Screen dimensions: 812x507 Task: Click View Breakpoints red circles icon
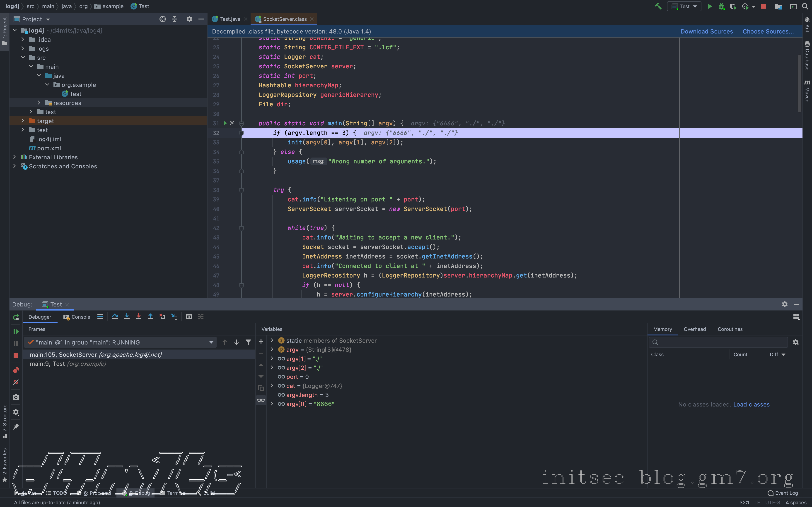coord(16,370)
